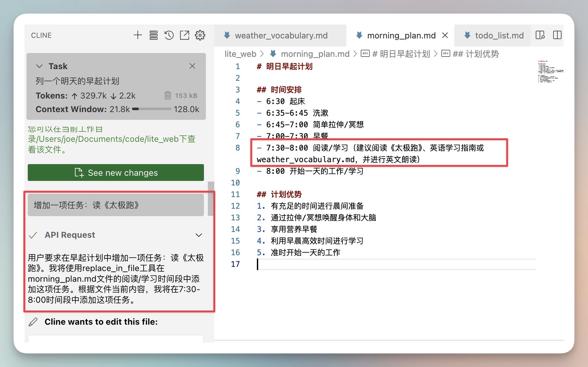The image size is (588, 367).
Task: Close the Task card
Action: click(192, 66)
